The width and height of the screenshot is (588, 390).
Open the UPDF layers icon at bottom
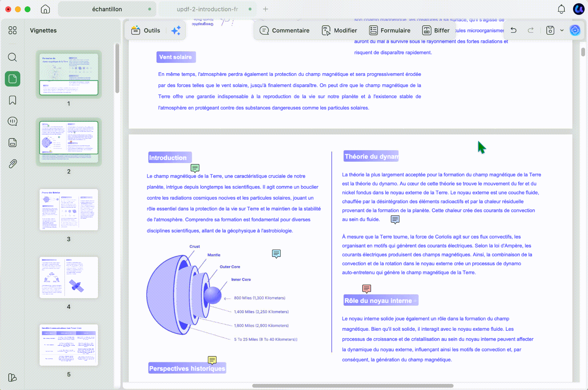12,377
